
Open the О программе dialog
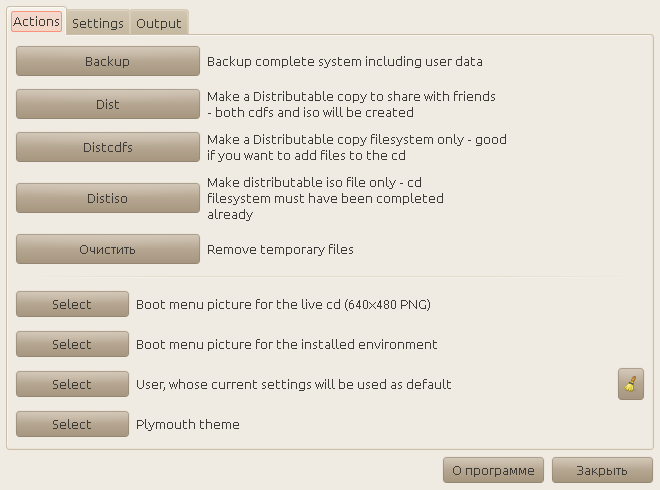point(494,470)
